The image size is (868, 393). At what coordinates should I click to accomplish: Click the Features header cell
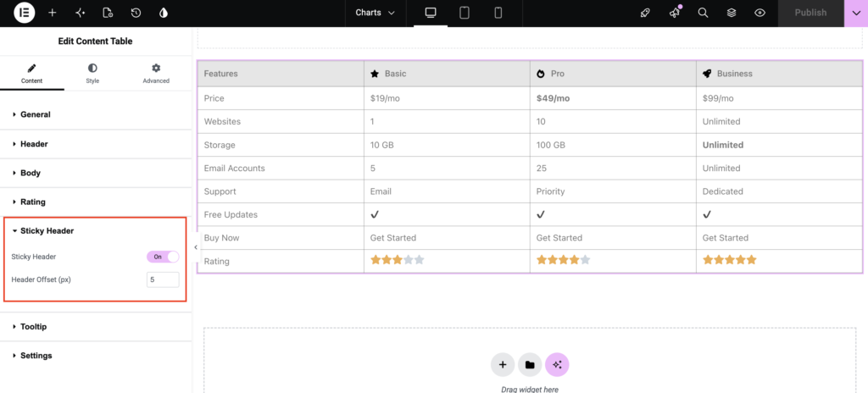coord(281,74)
